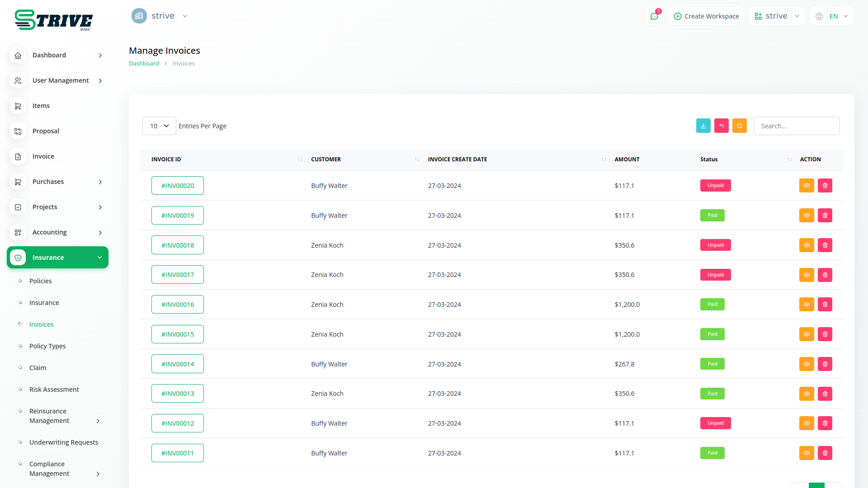Click the pink undo/reset icon button
Viewport: 868px width, 488px height.
coord(721,126)
